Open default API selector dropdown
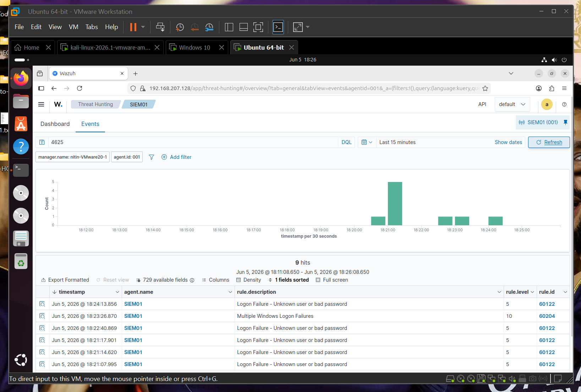581x392 pixels. [512, 104]
